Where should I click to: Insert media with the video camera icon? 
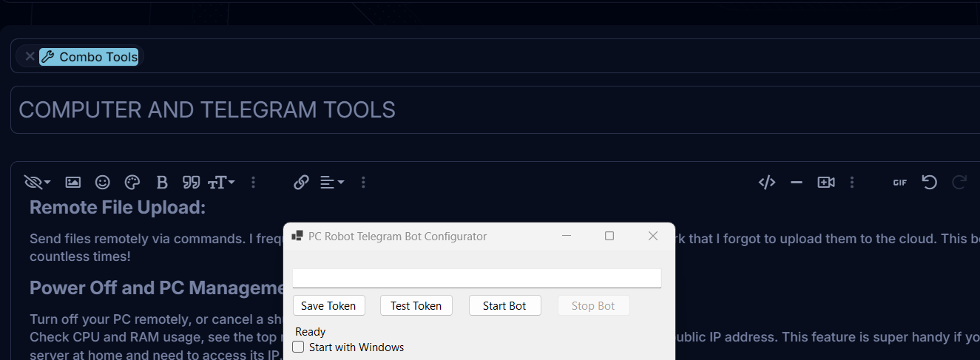coord(826,182)
